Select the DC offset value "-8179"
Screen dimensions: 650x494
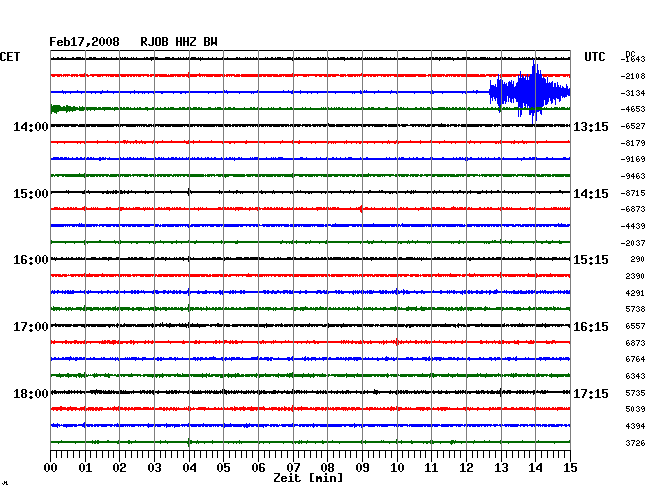click(633, 143)
